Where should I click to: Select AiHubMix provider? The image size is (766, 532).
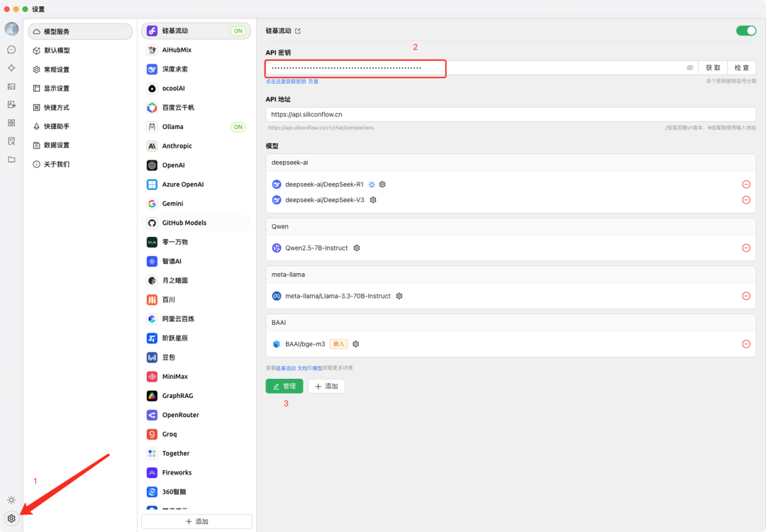click(x=196, y=50)
